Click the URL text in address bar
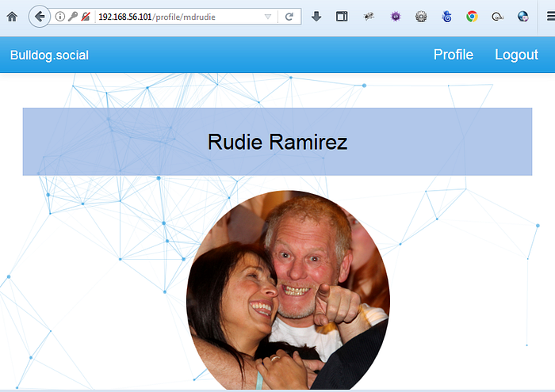This screenshot has width=555, height=392. click(159, 17)
